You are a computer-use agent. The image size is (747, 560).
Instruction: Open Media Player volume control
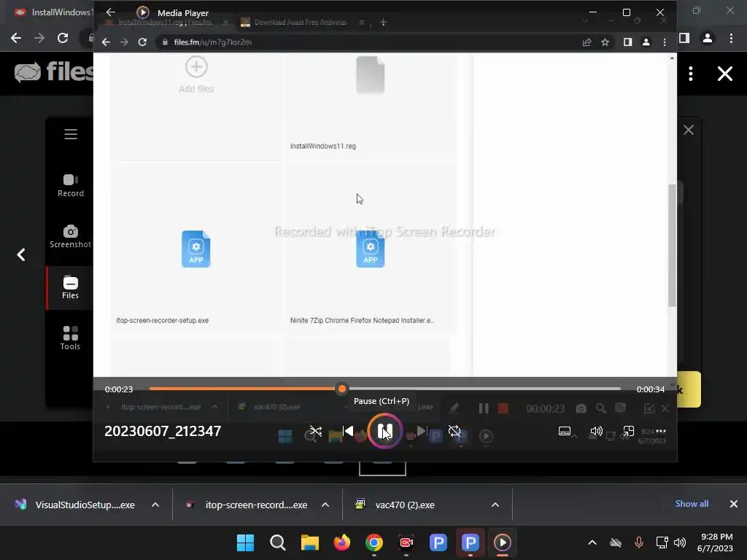(x=597, y=432)
